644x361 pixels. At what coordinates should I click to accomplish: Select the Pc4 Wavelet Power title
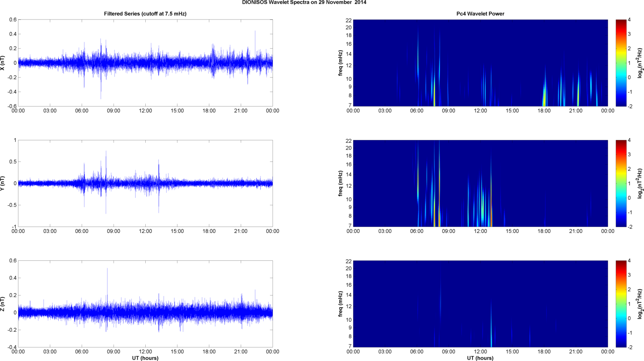pyautogui.click(x=480, y=14)
